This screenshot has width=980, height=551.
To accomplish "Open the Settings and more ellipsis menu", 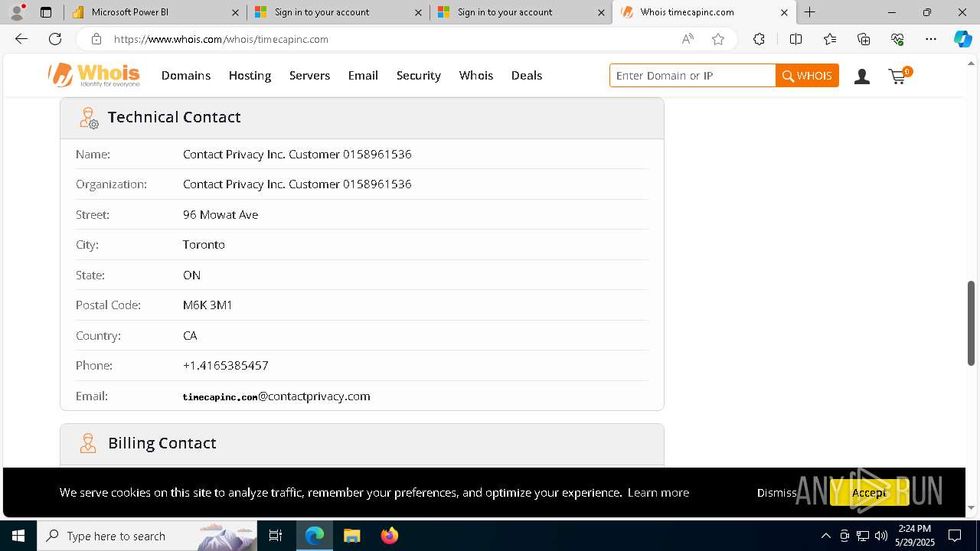I will click(x=931, y=39).
